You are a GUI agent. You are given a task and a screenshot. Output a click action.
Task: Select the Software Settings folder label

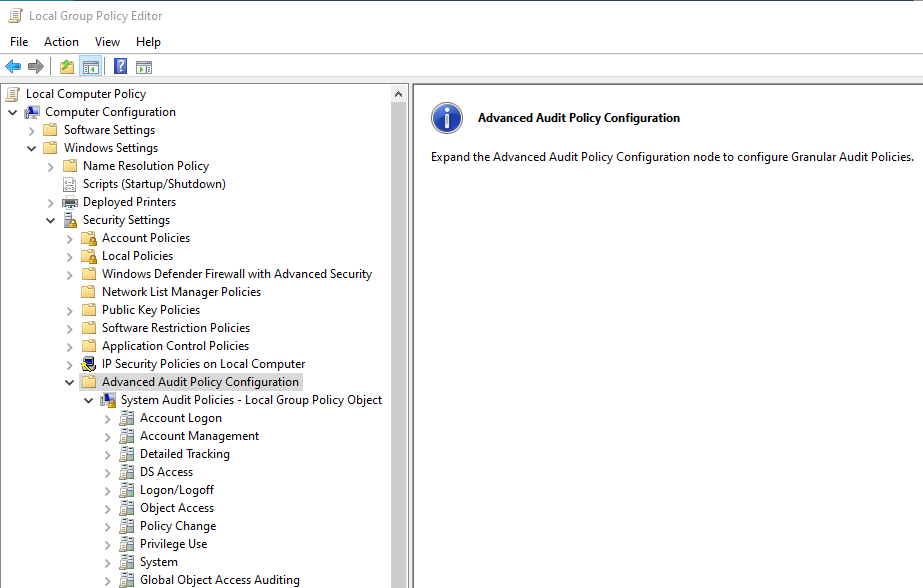click(109, 130)
